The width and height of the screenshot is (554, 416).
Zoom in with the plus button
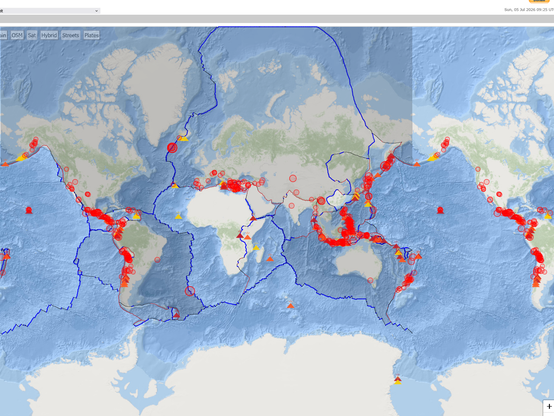pos(549,406)
